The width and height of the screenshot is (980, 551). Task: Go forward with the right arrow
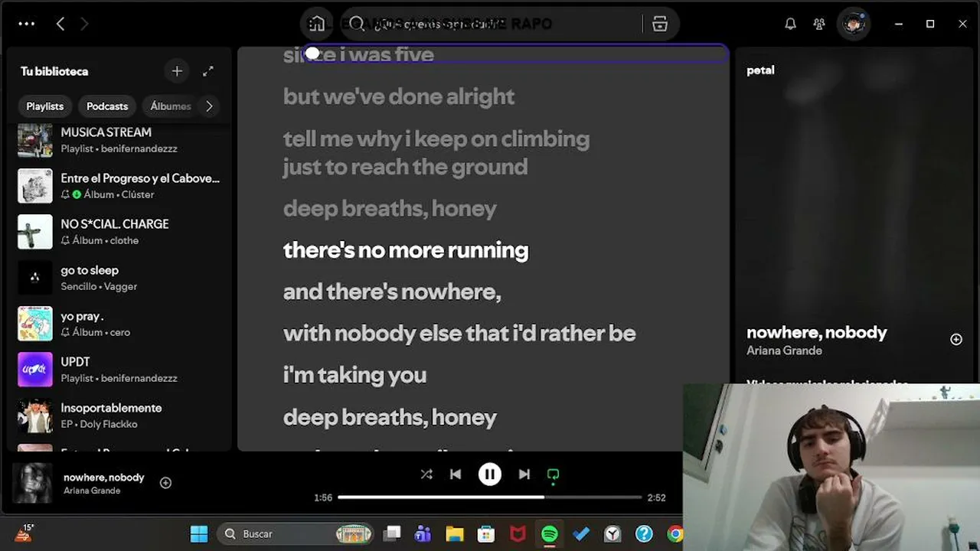[84, 24]
